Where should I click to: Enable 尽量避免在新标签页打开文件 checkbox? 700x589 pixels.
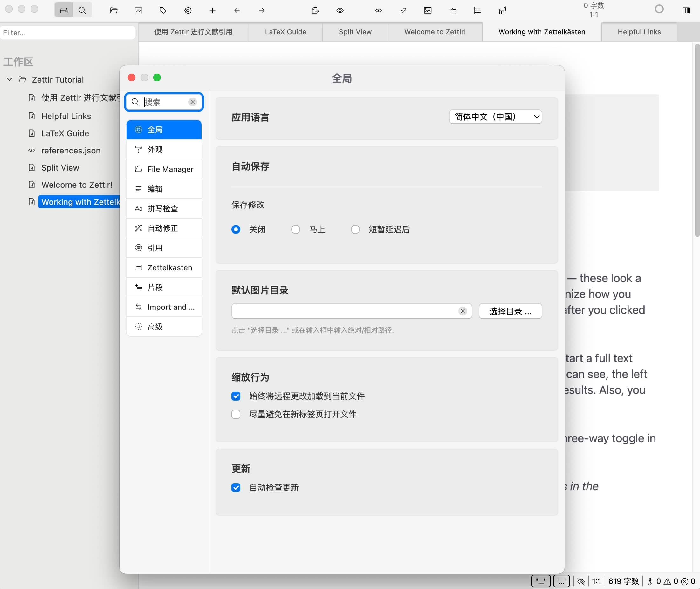tap(236, 414)
